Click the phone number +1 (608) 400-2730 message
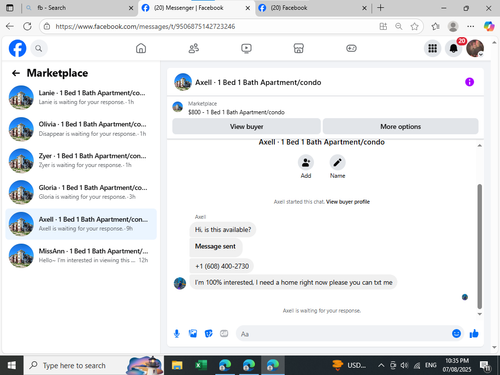Screen dimensions: 500x375 (x=222, y=266)
